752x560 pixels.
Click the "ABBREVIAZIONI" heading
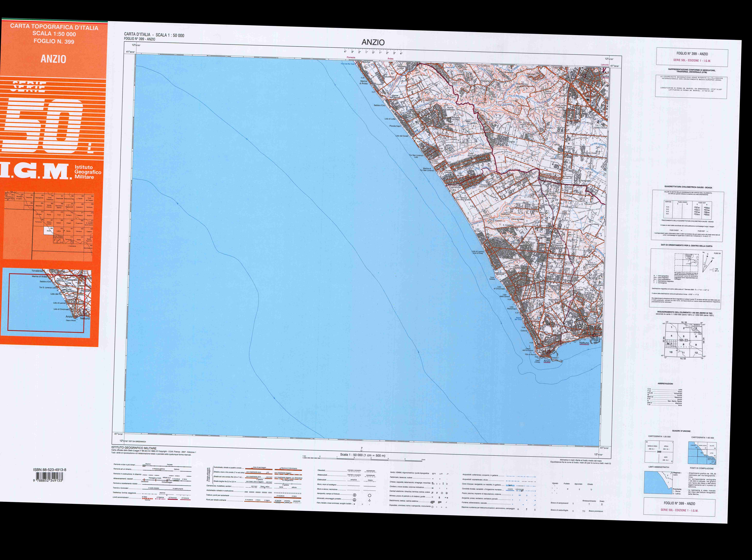pyautogui.click(x=665, y=384)
